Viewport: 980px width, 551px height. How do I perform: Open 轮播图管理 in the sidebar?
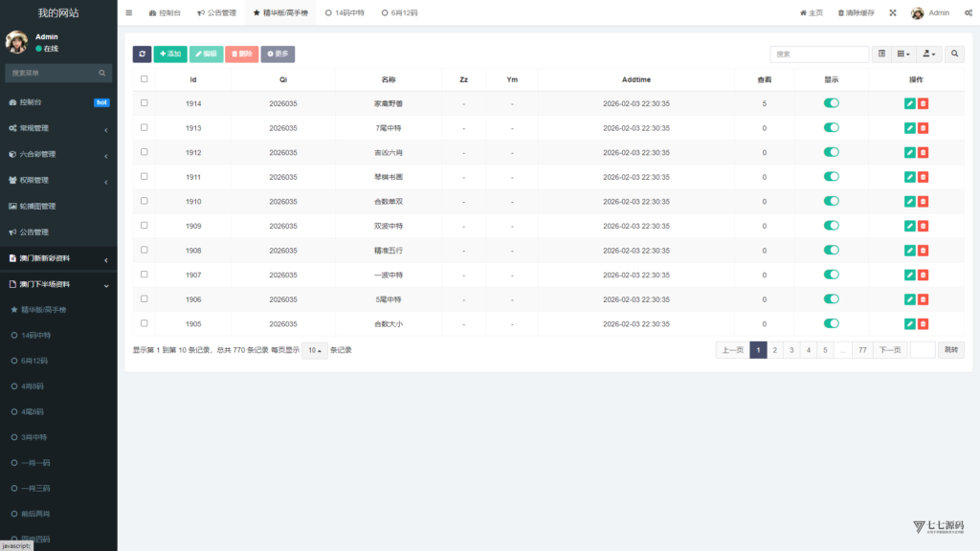click(58, 207)
